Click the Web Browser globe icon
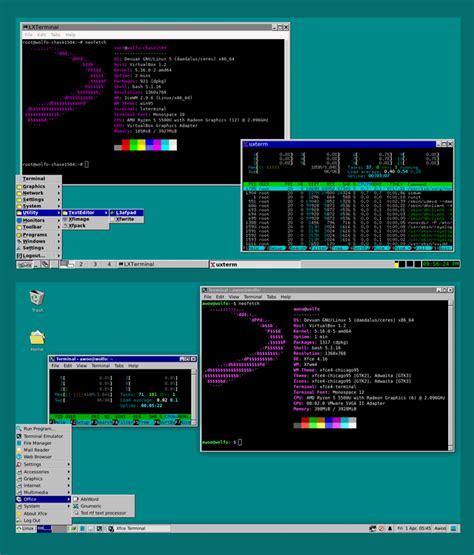 click(19, 457)
